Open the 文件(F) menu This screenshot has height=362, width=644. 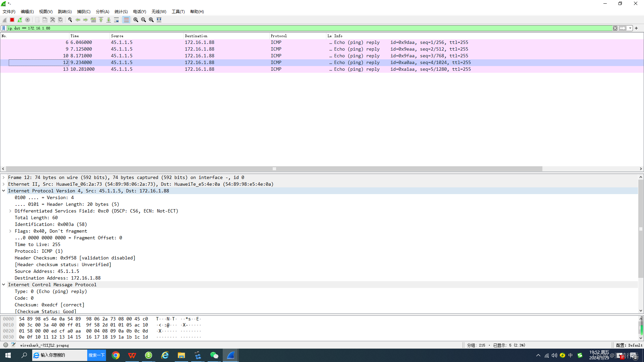(x=9, y=12)
